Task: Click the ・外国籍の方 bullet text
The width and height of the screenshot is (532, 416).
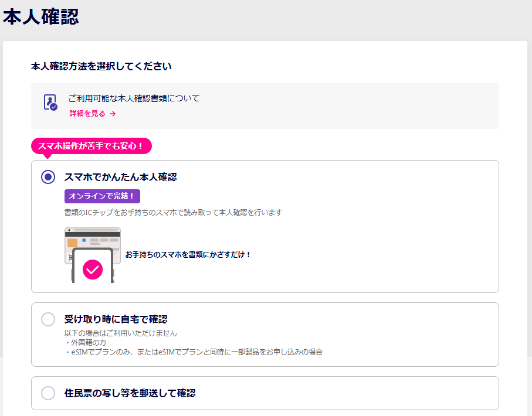Action: point(85,343)
